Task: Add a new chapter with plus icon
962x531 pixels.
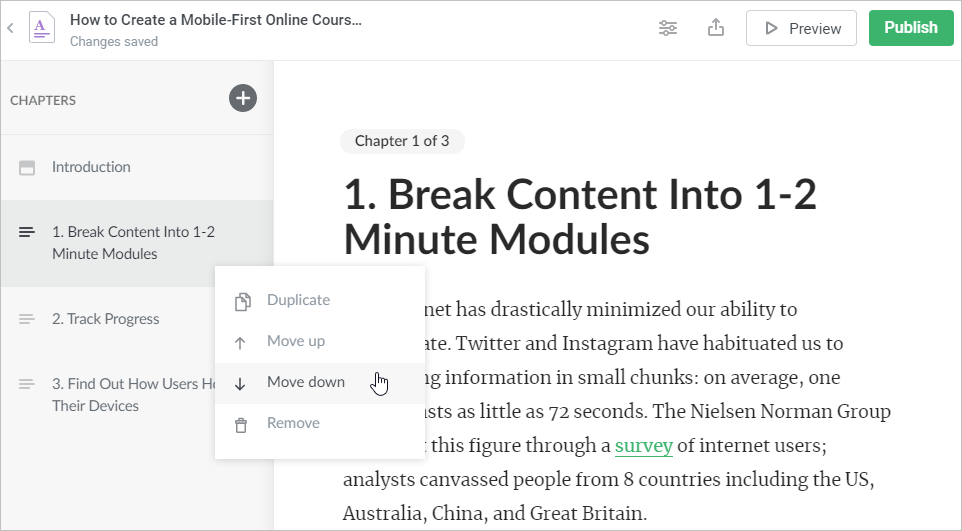Action: [243, 98]
